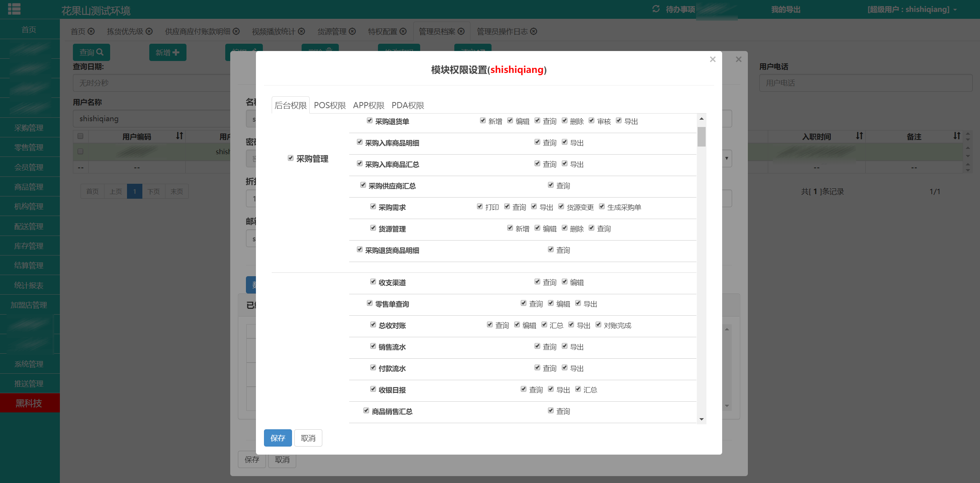Open 待办事项 in the header
The height and width of the screenshot is (483, 980).
pyautogui.click(x=680, y=9)
